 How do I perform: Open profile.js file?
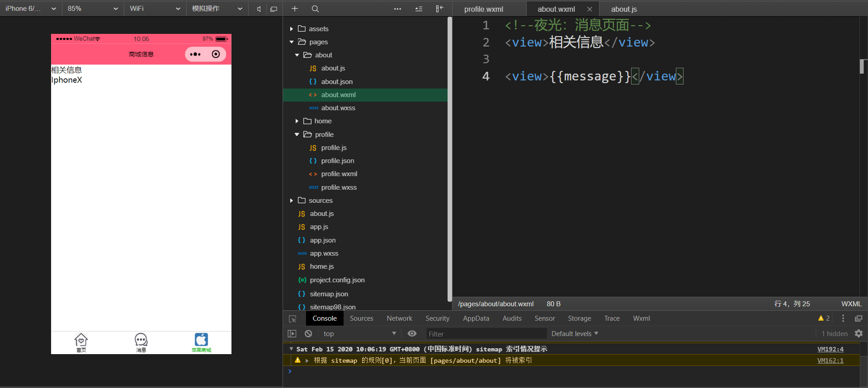click(334, 148)
